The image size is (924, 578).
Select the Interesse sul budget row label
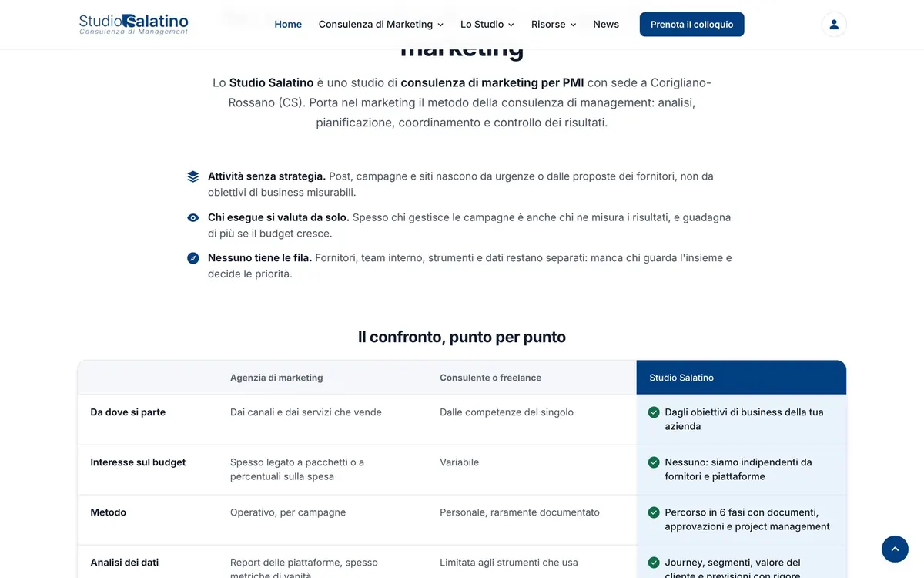pos(138,462)
